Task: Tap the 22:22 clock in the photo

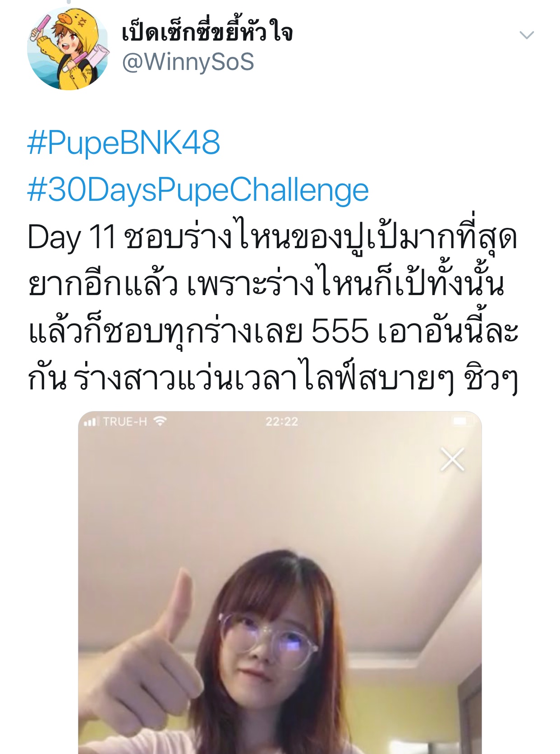Action: coord(282,422)
